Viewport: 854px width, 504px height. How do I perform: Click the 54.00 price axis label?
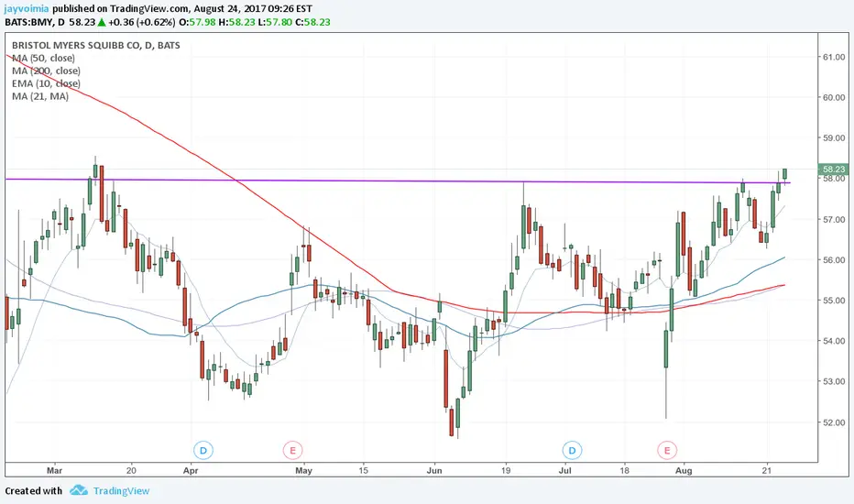(x=834, y=341)
